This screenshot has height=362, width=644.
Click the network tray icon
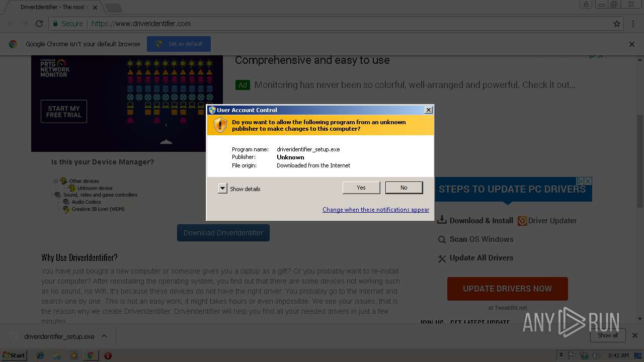pos(584,355)
